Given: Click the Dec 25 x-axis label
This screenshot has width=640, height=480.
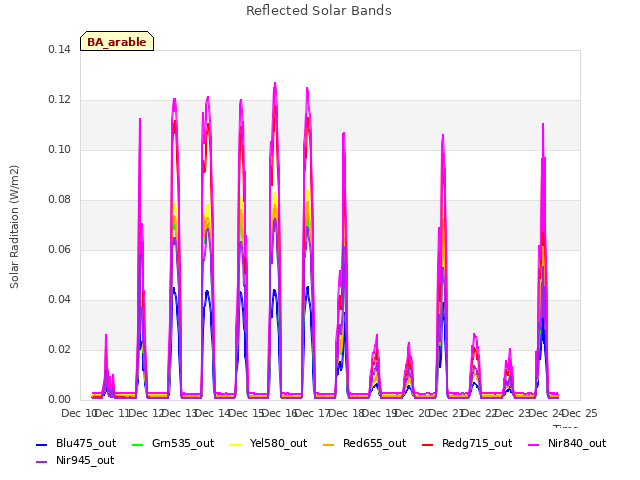Looking at the screenshot, I should [x=580, y=413].
